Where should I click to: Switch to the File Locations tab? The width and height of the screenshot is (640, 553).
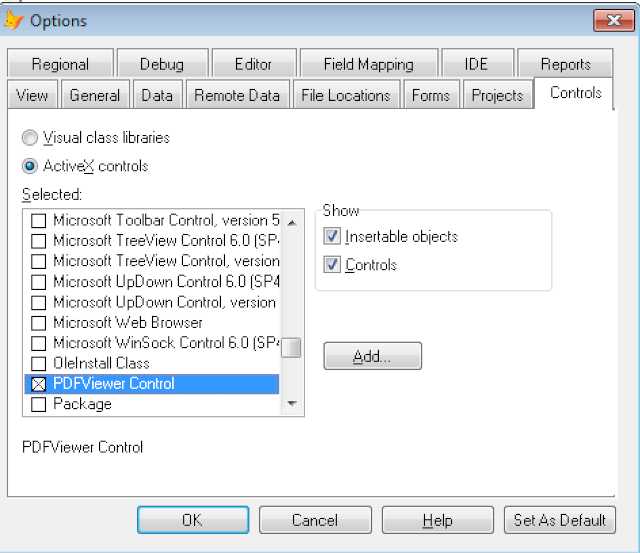pos(345,96)
